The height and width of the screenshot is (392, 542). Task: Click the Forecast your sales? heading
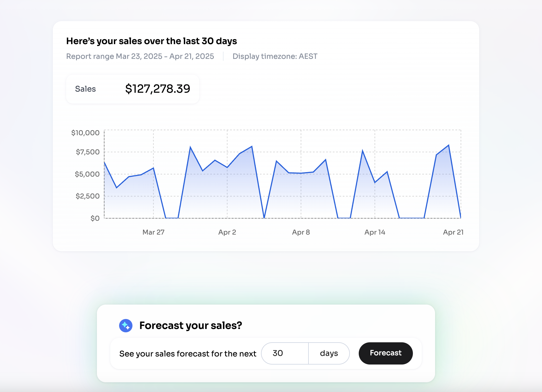click(190, 325)
